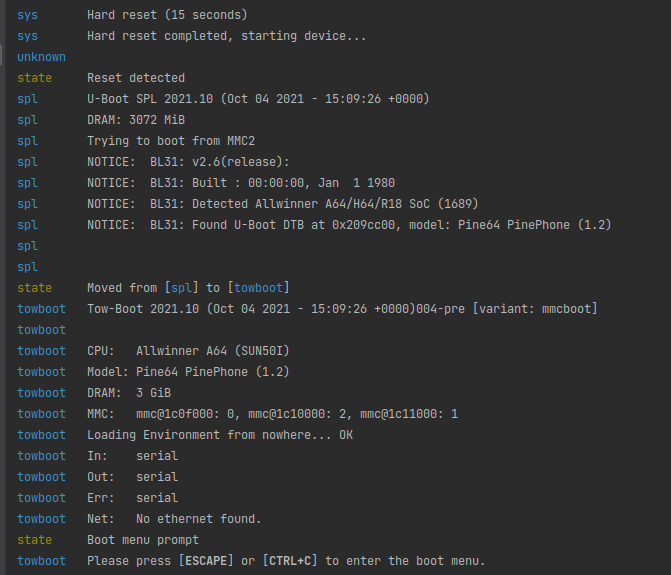The image size is (671, 575).
Task: Select the 'DRAM: 3072 MiB' log line
Action: (136, 120)
